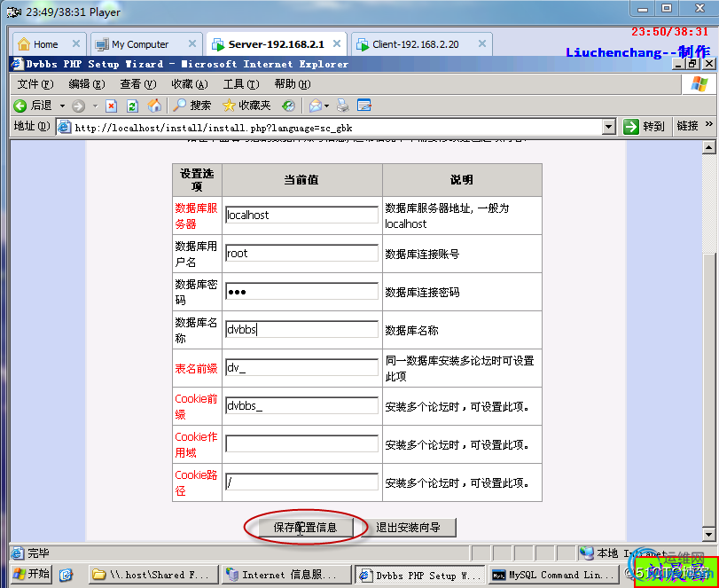Screen dimensions: 719x588
Task: Click the Edit page toolbar icon
Action: click(364, 106)
